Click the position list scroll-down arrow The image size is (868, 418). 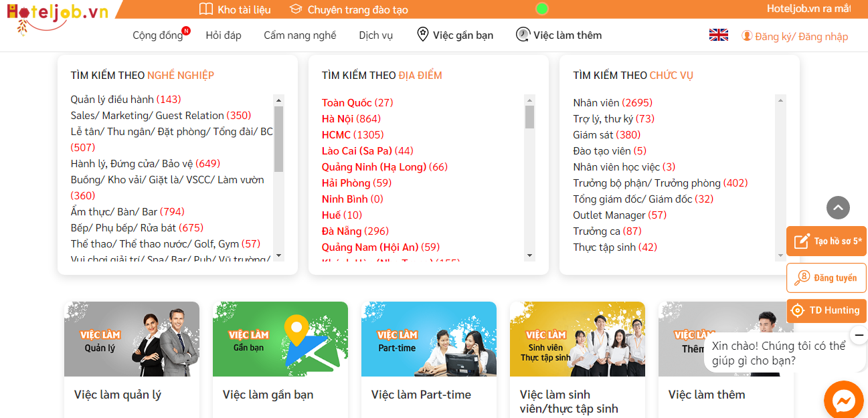pyautogui.click(x=780, y=255)
